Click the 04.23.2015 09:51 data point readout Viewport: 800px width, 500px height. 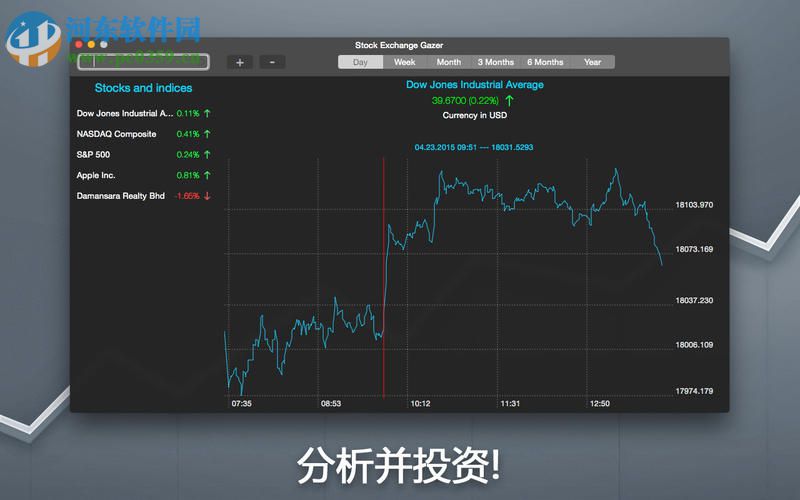(473, 147)
